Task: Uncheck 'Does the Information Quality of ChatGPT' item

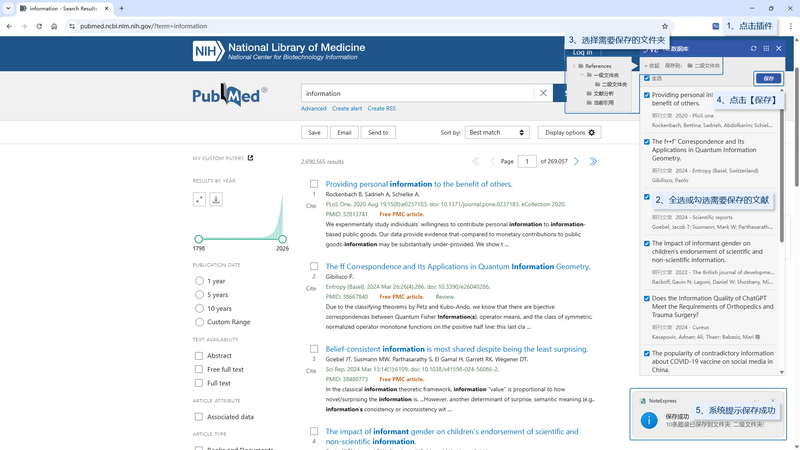Action: (x=647, y=298)
